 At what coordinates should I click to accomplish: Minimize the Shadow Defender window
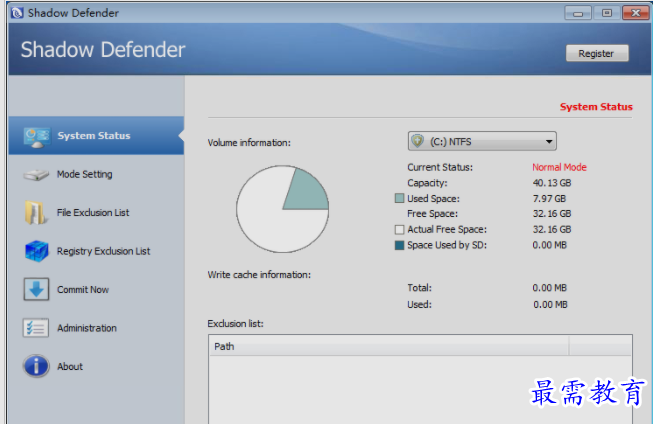point(578,13)
